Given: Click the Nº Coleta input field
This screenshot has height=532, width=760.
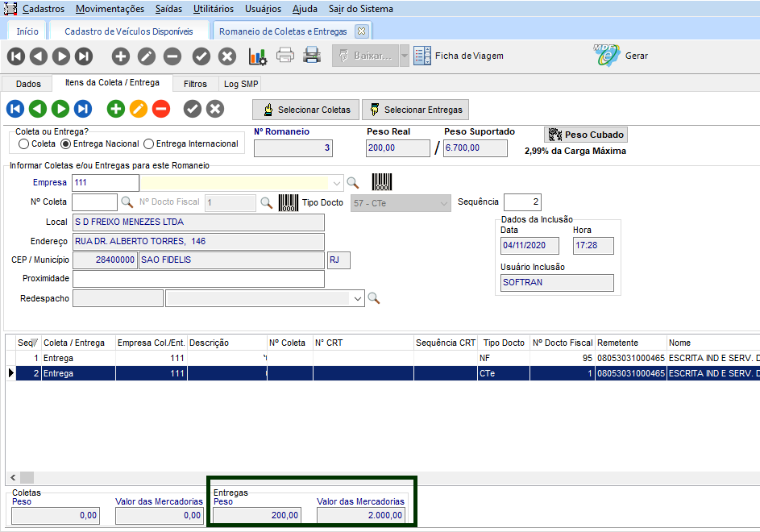Looking at the screenshot, I should [94, 202].
